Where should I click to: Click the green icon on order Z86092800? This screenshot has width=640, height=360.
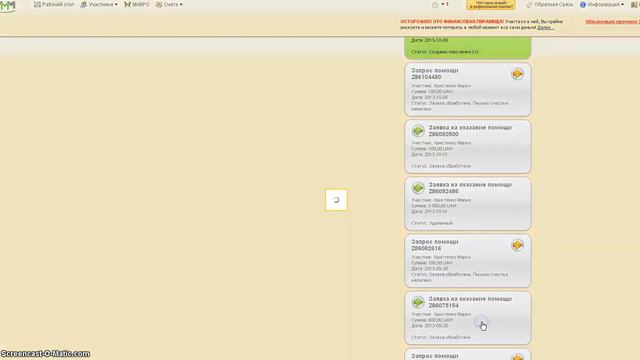[x=418, y=131]
